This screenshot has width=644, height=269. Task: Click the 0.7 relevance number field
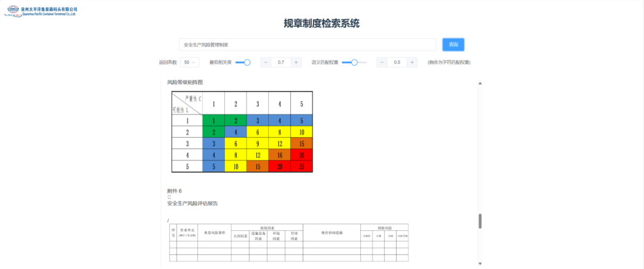[281, 63]
